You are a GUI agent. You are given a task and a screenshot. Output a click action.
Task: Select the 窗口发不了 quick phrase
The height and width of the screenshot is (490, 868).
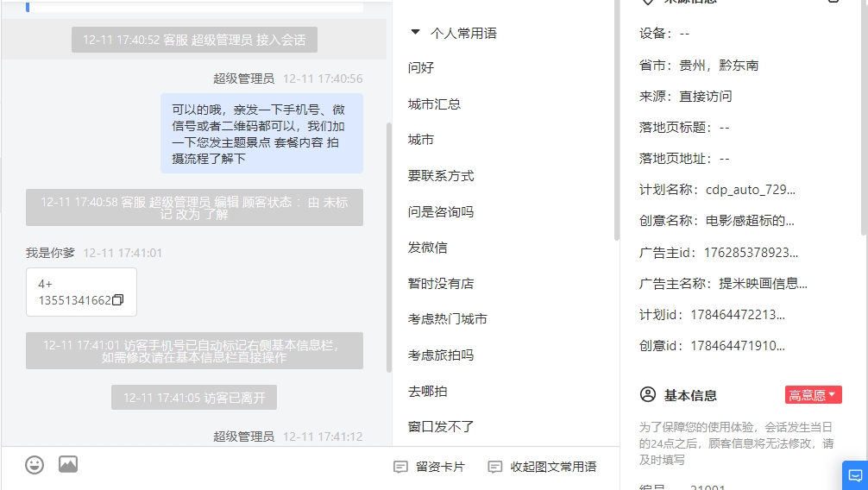point(441,427)
